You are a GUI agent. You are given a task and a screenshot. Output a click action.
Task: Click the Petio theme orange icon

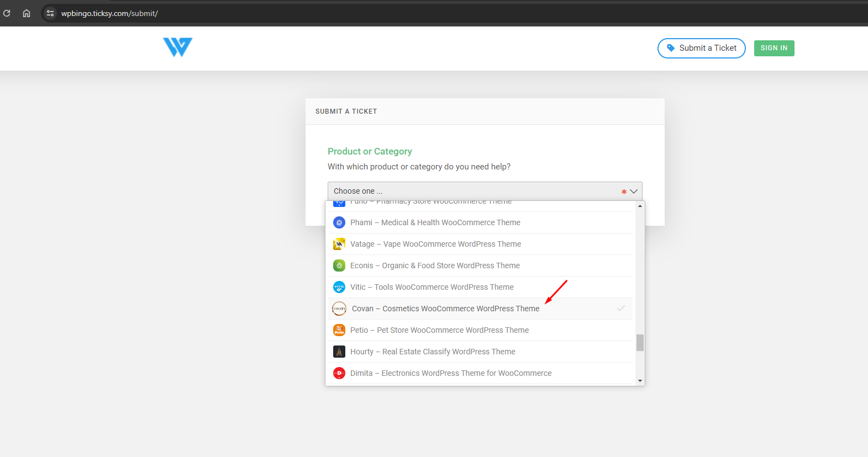339,330
